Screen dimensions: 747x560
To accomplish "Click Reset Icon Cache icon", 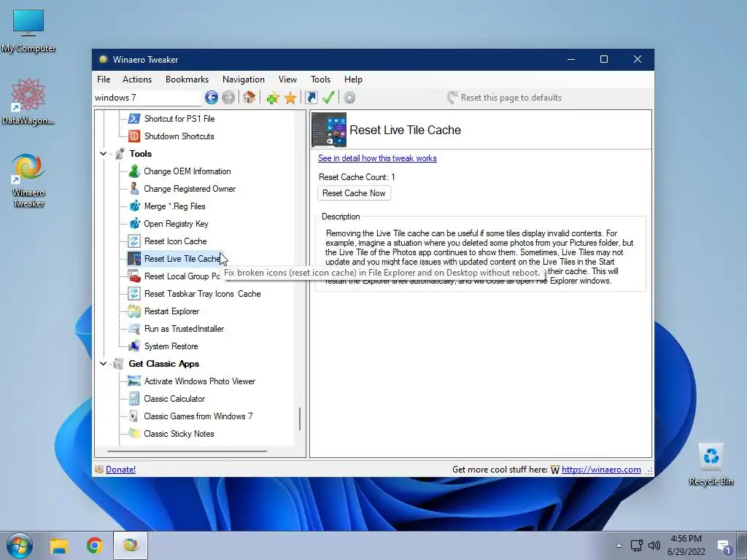I will 134,241.
